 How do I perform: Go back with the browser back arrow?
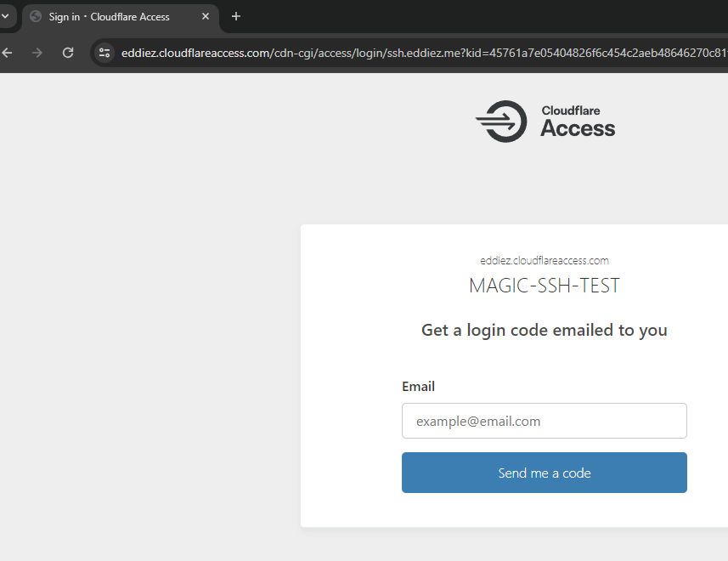tap(8, 53)
